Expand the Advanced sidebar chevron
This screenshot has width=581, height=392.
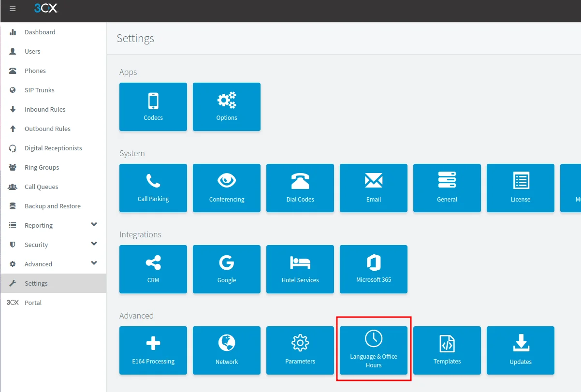(x=94, y=263)
